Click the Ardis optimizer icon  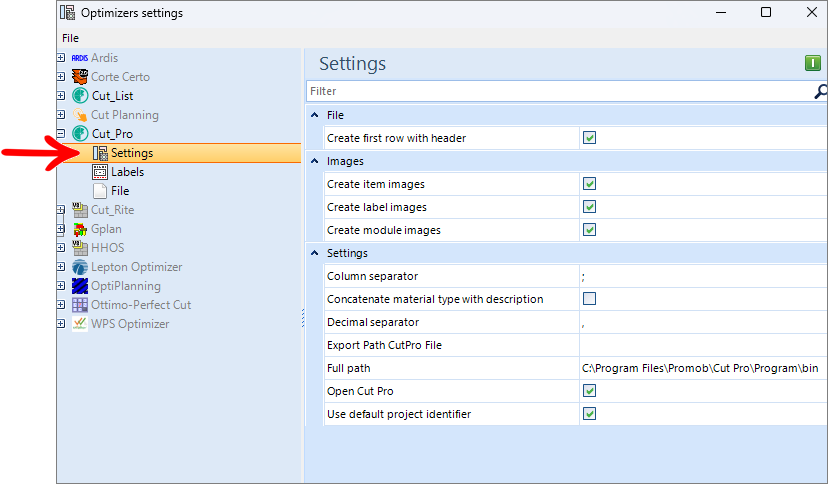coord(80,58)
